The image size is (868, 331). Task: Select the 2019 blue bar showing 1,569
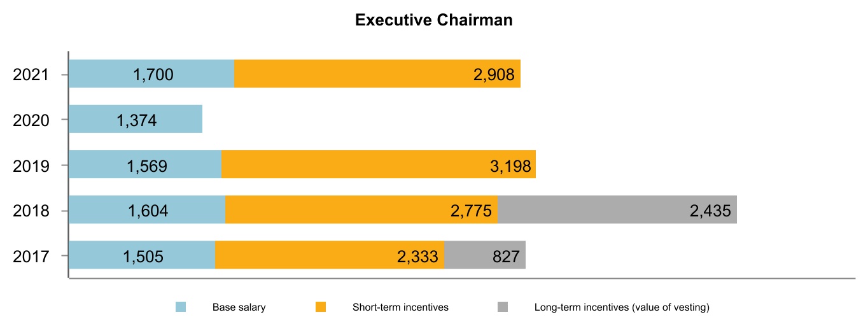pyautogui.click(x=145, y=164)
